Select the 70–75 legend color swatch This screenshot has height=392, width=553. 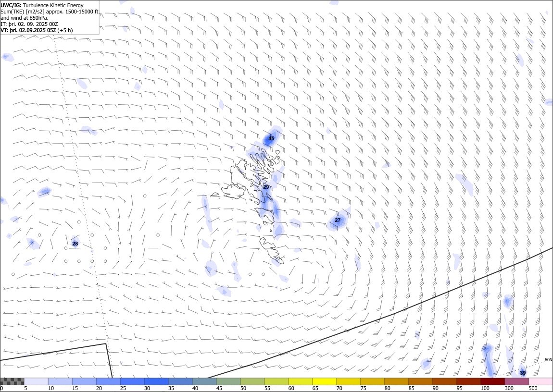point(348,381)
